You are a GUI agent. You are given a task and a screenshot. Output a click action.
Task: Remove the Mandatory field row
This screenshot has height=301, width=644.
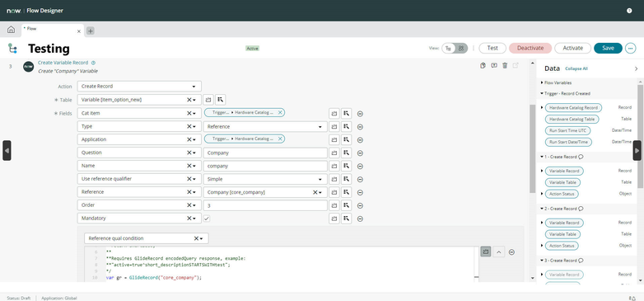[360, 219]
